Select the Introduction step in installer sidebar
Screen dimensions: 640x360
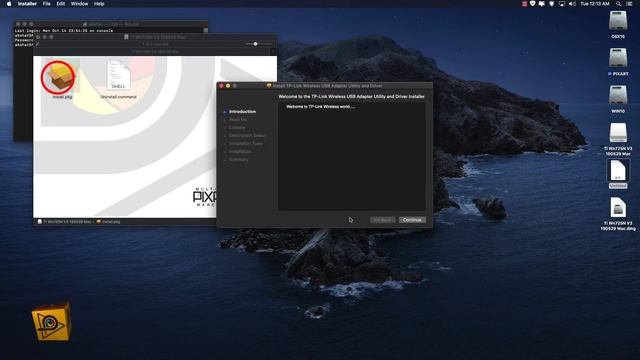point(242,111)
